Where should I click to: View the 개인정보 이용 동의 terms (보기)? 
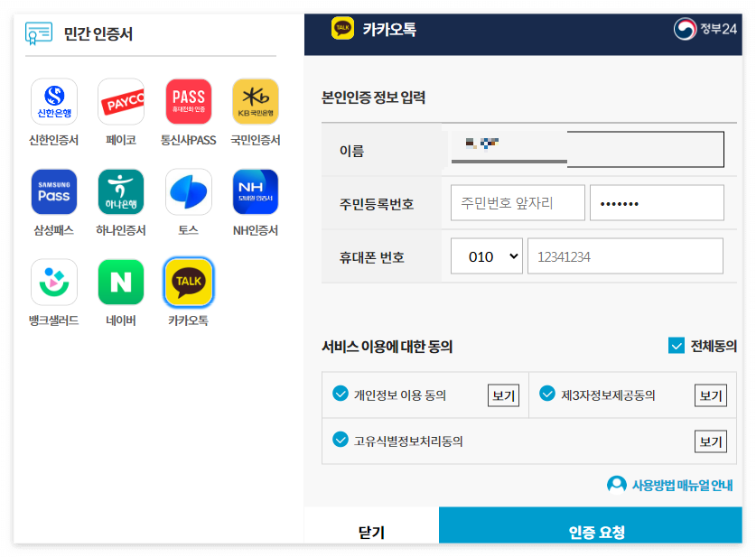pos(503,395)
